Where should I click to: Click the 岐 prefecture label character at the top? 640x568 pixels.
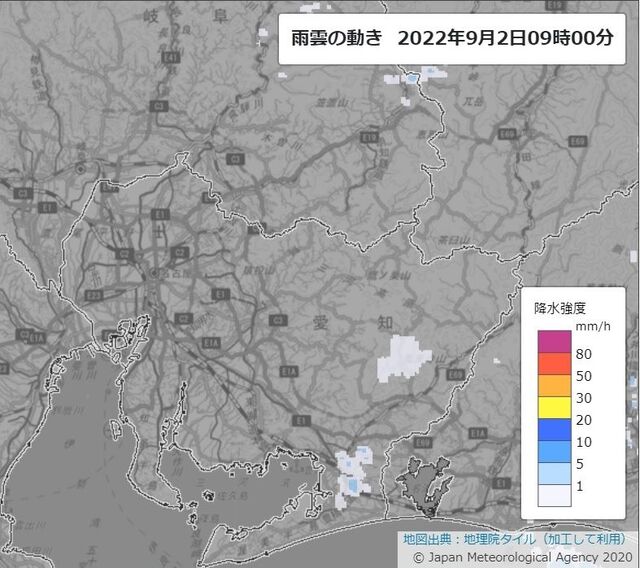click(x=151, y=16)
